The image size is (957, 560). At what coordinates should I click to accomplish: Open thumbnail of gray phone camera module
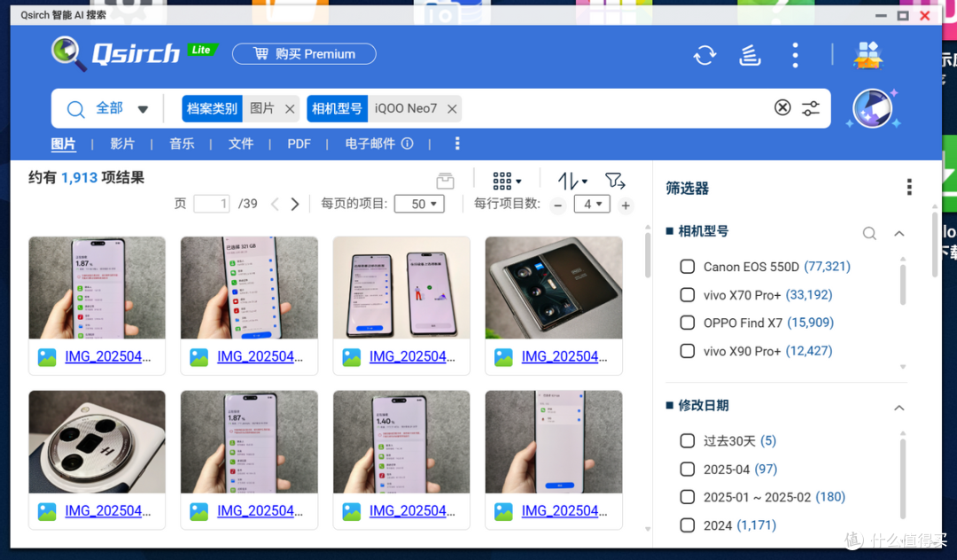coord(554,288)
